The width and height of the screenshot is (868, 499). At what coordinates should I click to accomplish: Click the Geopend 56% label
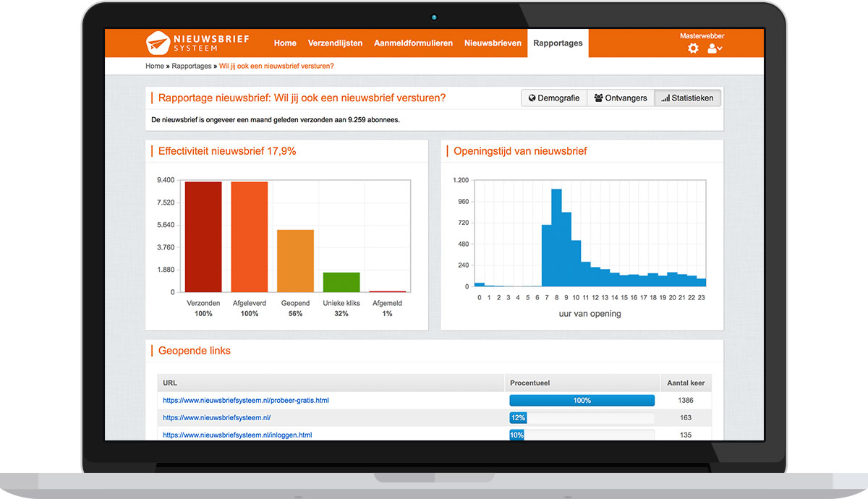tap(295, 308)
